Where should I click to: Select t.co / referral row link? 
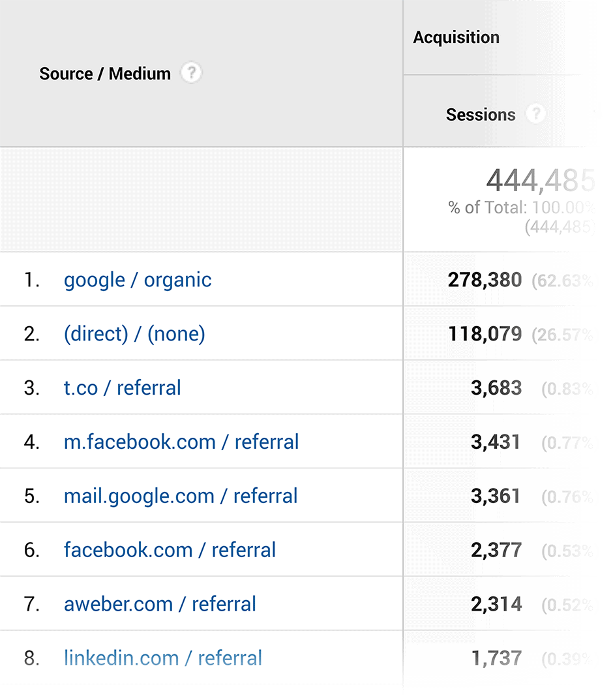(122, 388)
